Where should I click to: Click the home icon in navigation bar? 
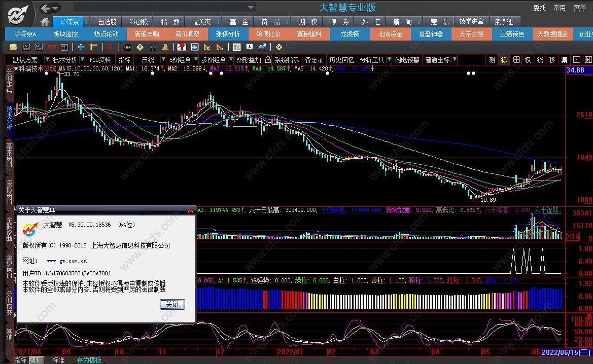tap(45, 21)
